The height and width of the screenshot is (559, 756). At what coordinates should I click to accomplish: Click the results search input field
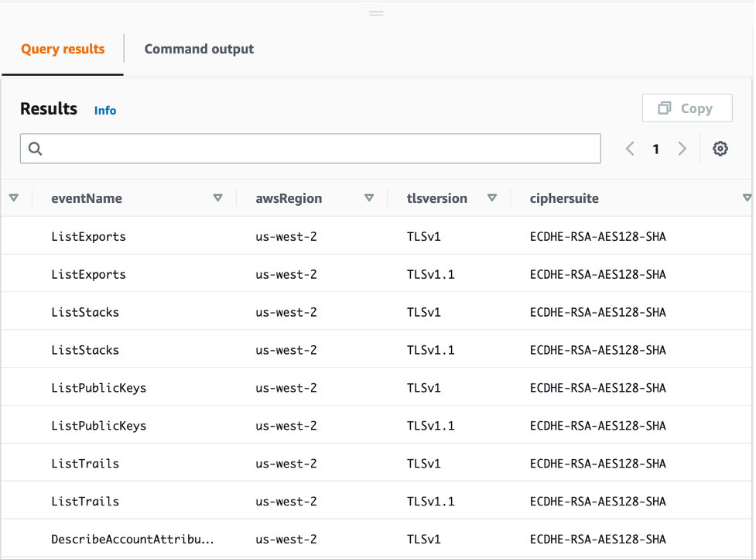(x=310, y=148)
